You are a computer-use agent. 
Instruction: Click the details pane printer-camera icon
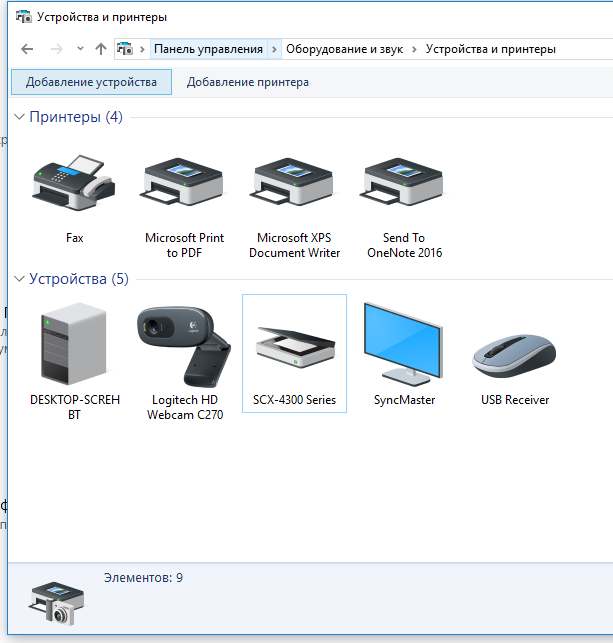57,604
